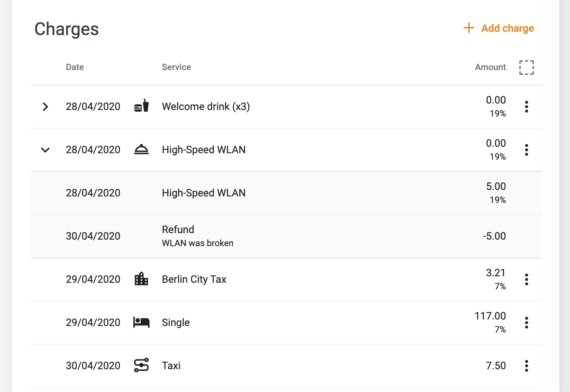570x392 pixels.
Task: Expand the Welcome drink (x3) row
Action: point(46,107)
